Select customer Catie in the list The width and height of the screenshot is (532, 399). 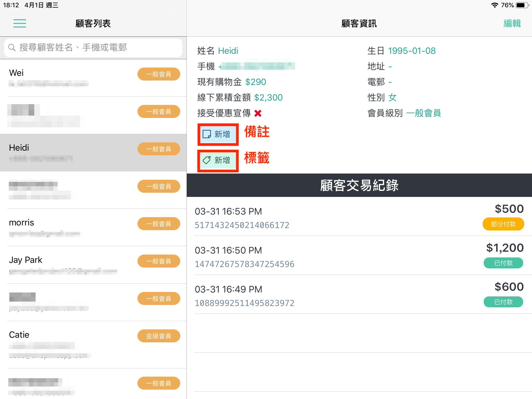coord(93,345)
